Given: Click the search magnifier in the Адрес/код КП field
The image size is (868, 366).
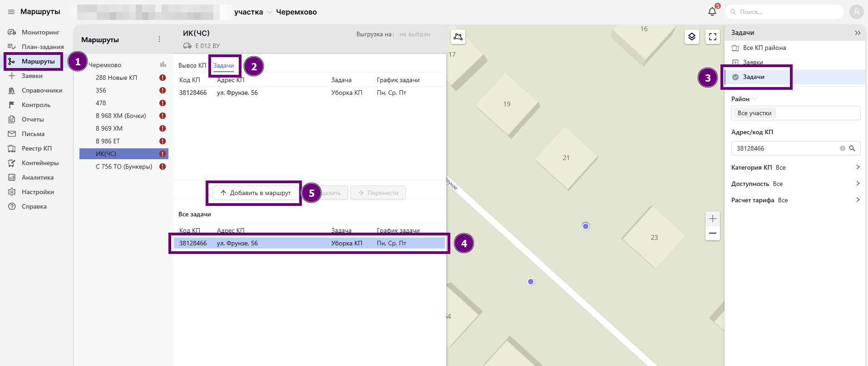Looking at the screenshot, I should (852, 148).
